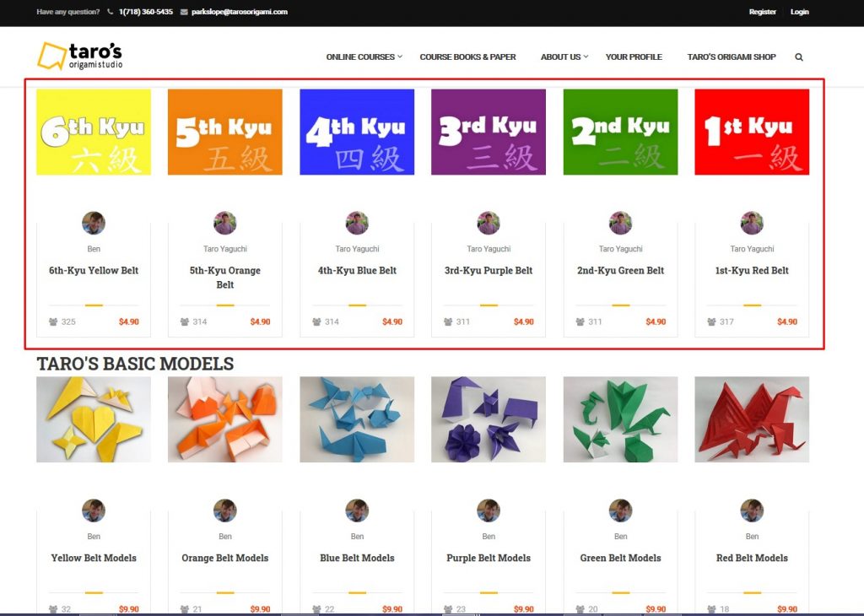Open the Blue Belt Models origami photo
The width and height of the screenshot is (864, 616).
(x=357, y=419)
